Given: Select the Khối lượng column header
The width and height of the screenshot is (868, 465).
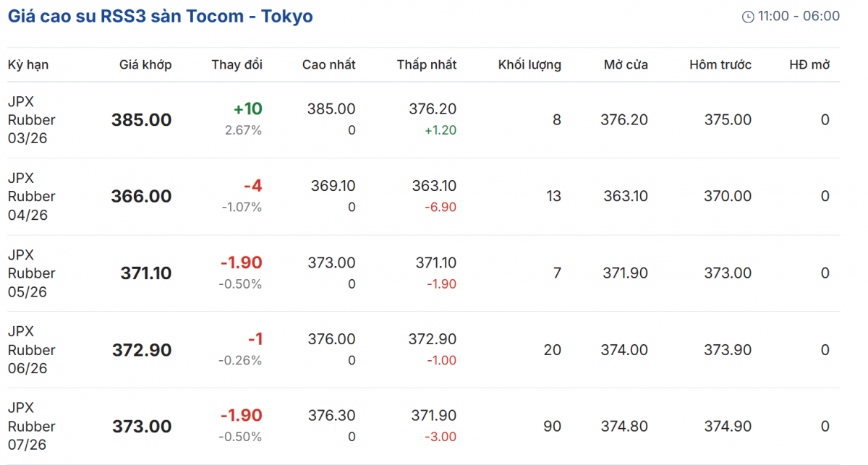Looking at the screenshot, I should [x=529, y=65].
